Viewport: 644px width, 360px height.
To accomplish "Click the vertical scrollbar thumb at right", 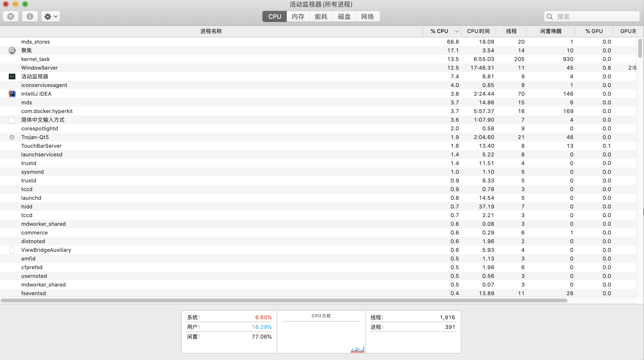I will point(640,48).
